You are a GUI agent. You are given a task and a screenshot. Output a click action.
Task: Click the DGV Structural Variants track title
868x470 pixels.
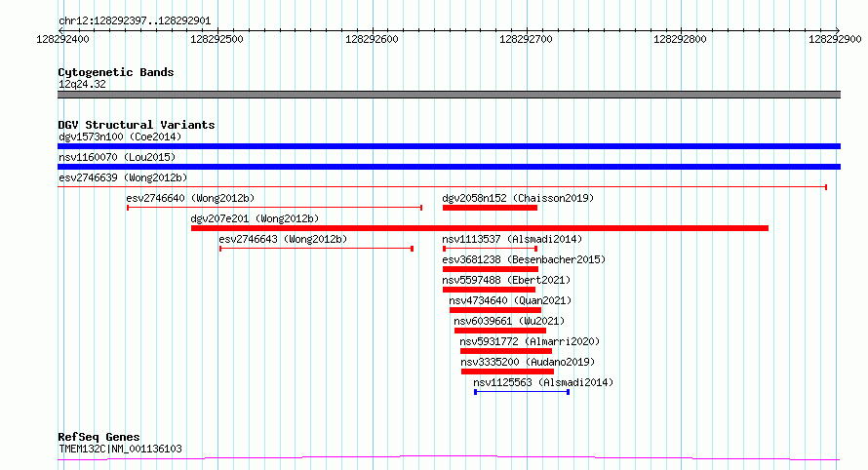point(136,125)
